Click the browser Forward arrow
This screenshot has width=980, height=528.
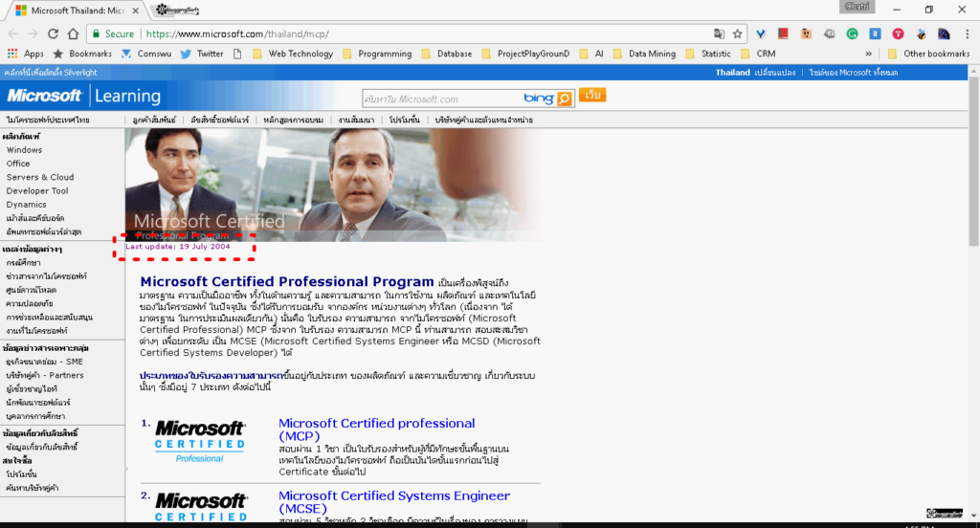[33, 33]
